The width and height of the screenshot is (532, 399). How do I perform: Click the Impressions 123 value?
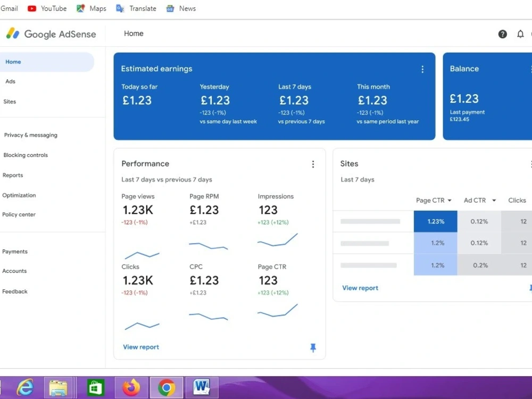[x=268, y=210]
